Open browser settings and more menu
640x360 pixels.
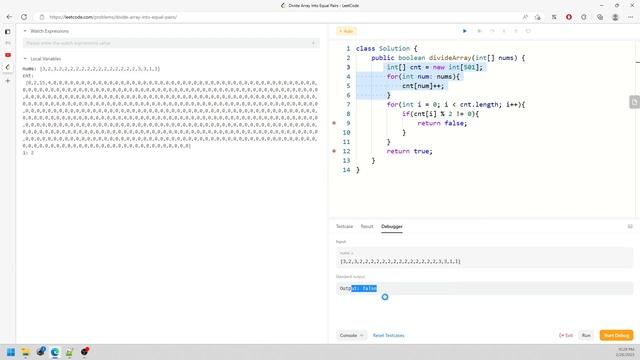(631, 17)
